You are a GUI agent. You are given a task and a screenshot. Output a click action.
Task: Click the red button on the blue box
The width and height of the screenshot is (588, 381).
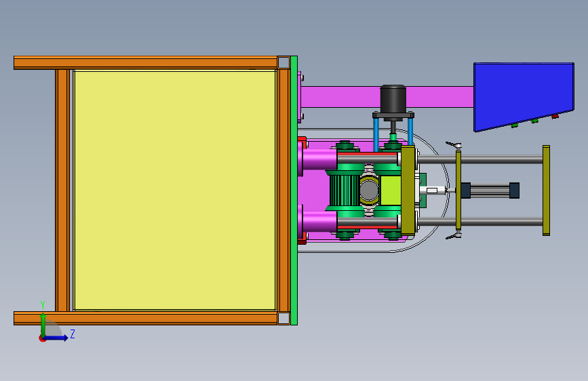(x=555, y=117)
